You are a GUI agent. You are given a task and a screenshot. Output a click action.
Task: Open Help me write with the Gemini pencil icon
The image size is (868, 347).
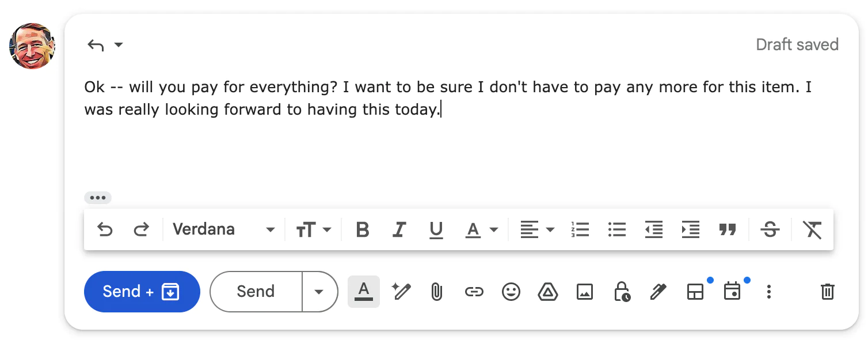coord(401,292)
